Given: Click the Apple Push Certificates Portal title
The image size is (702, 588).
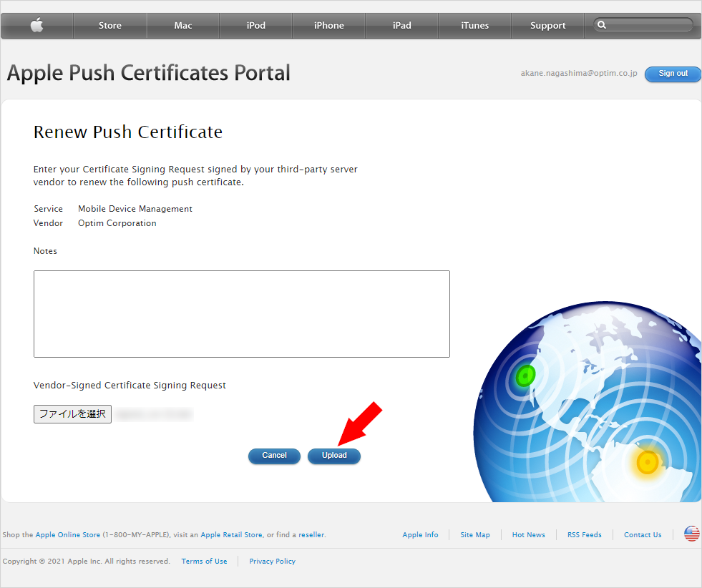Looking at the screenshot, I should click(x=149, y=73).
